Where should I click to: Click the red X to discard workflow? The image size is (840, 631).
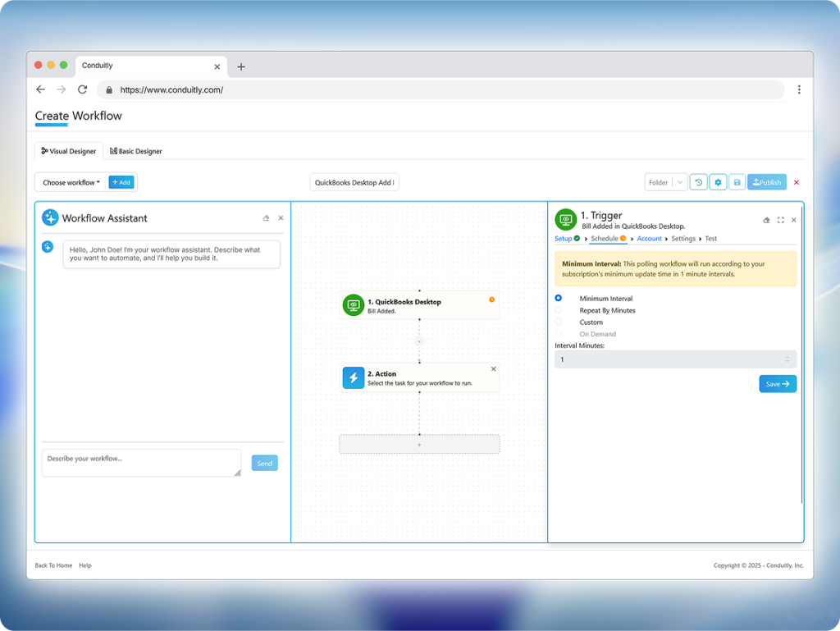tap(796, 182)
